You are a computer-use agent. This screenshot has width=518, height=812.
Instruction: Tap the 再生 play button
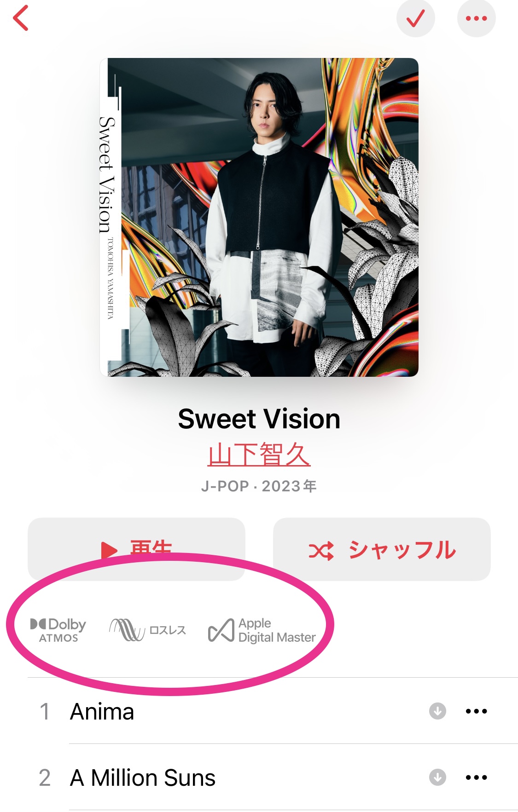[136, 549]
